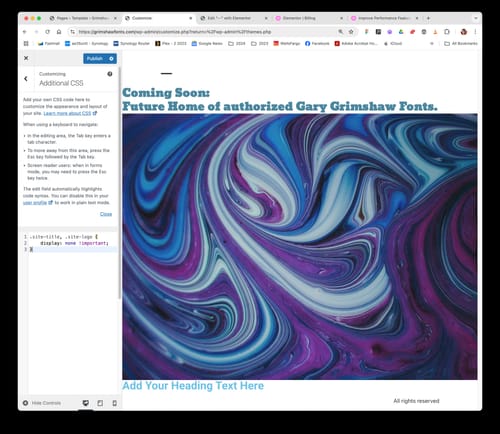Viewport: 500px width, 434px height.
Task: Open the All Bookmarks folder
Action: (461, 43)
